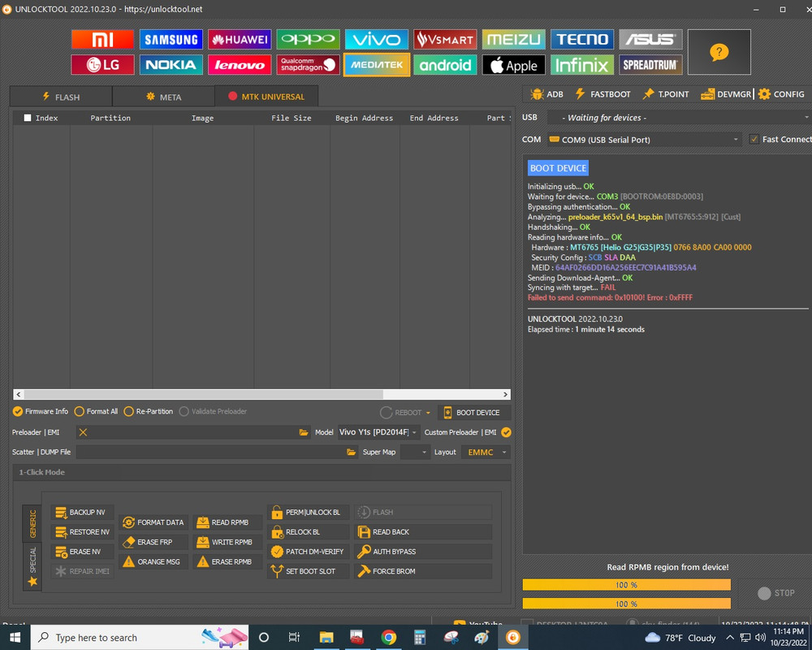The width and height of the screenshot is (812, 650).
Task: Click ERASE NV button
Action: 82,552
